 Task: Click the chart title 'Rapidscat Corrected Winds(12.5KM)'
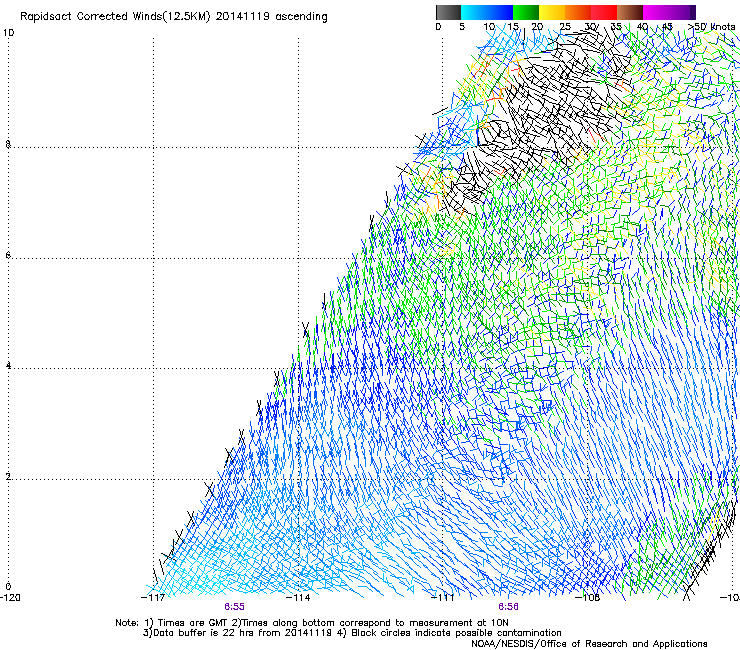tap(115, 17)
